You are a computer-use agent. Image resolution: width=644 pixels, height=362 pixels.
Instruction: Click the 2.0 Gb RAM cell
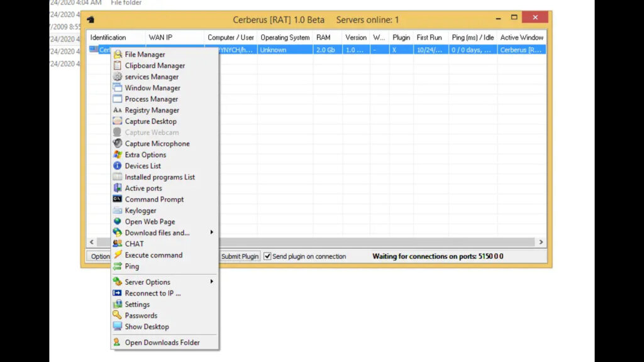point(327,50)
